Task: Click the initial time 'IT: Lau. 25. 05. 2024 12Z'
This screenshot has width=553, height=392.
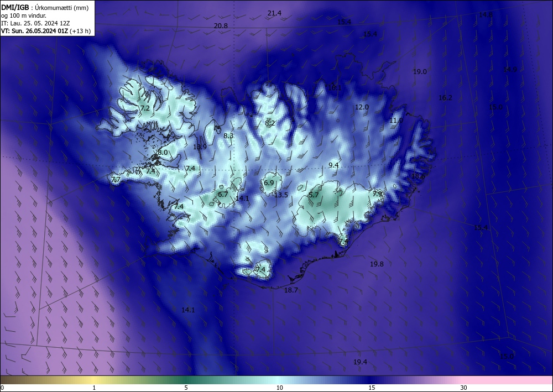Action: tap(35, 23)
